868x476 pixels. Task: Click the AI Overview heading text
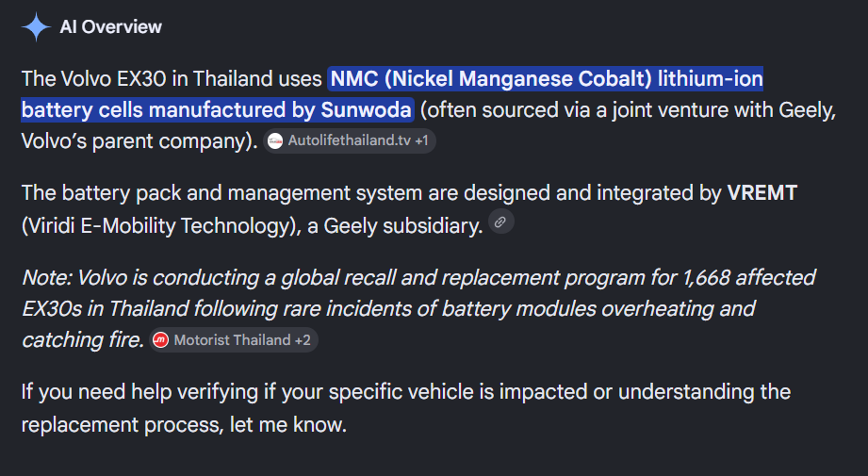tap(110, 26)
